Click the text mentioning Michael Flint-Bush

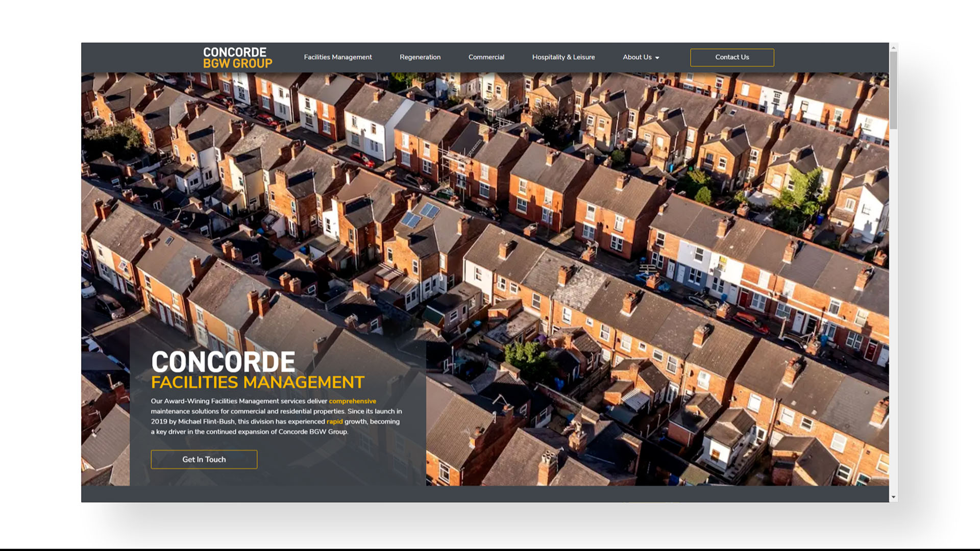pyautogui.click(x=207, y=421)
